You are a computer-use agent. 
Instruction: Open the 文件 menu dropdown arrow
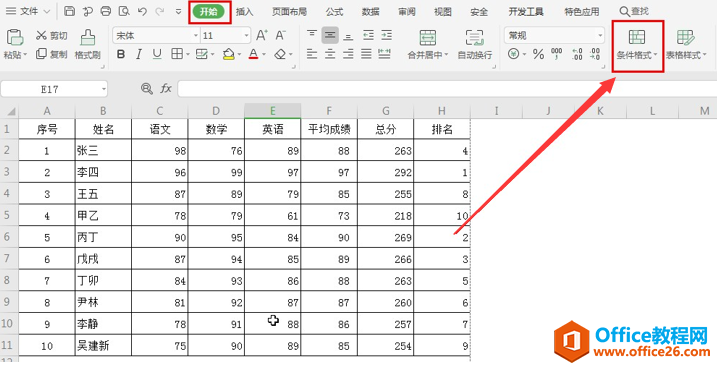click(x=46, y=12)
